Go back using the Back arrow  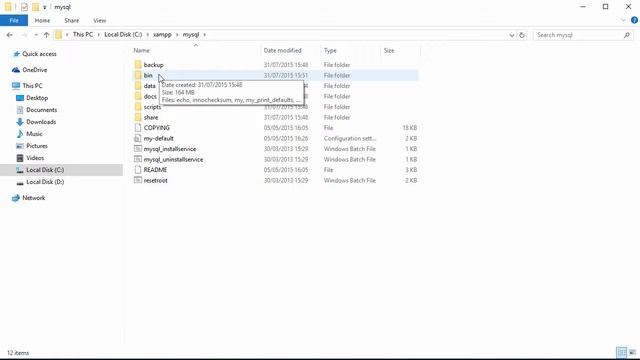click(x=9, y=35)
